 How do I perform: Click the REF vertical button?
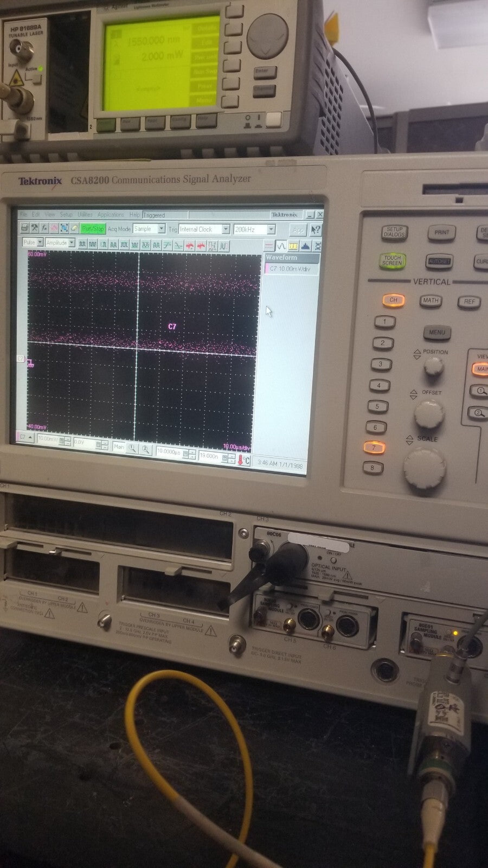tap(468, 302)
